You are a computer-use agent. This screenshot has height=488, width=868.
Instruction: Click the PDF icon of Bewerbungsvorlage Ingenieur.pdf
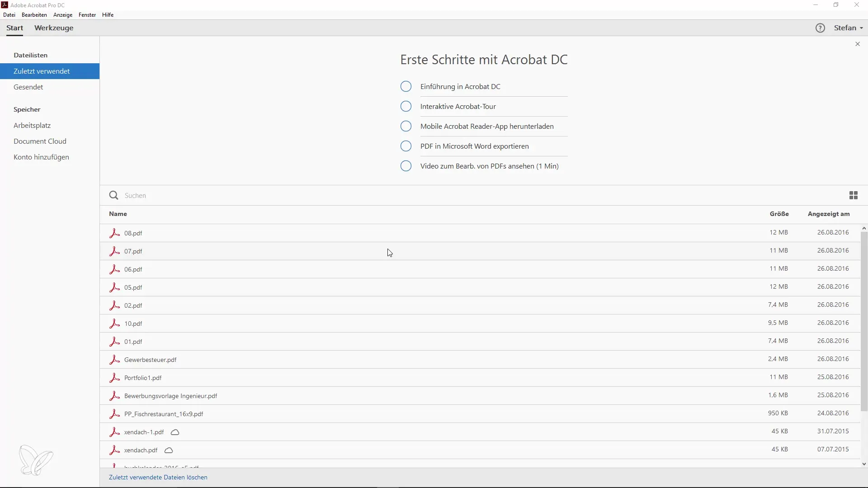click(114, 396)
